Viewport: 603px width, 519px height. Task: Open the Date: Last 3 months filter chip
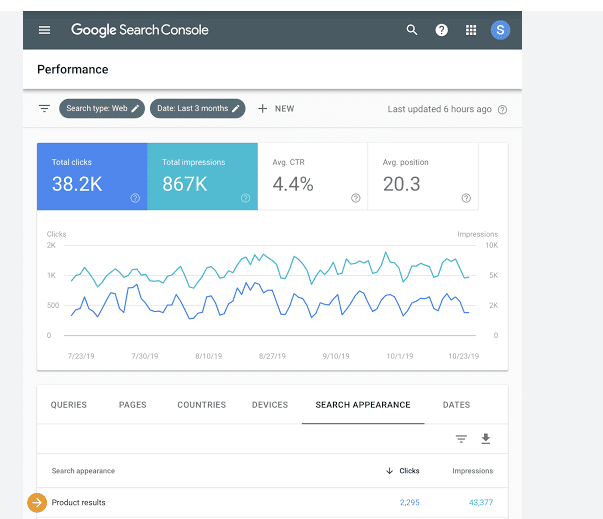pos(198,109)
